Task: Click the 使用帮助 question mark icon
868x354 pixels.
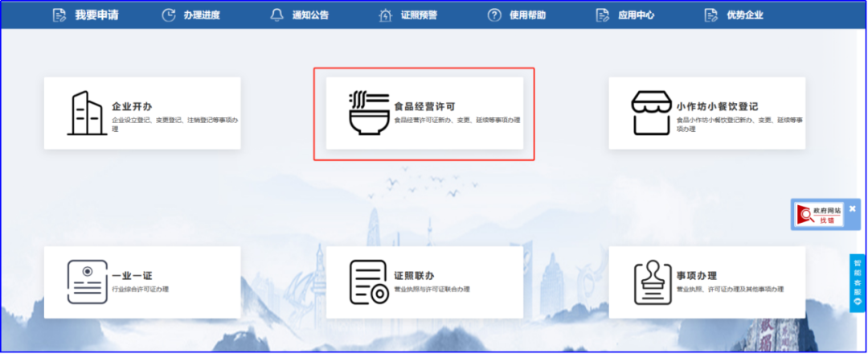Action: (494, 15)
